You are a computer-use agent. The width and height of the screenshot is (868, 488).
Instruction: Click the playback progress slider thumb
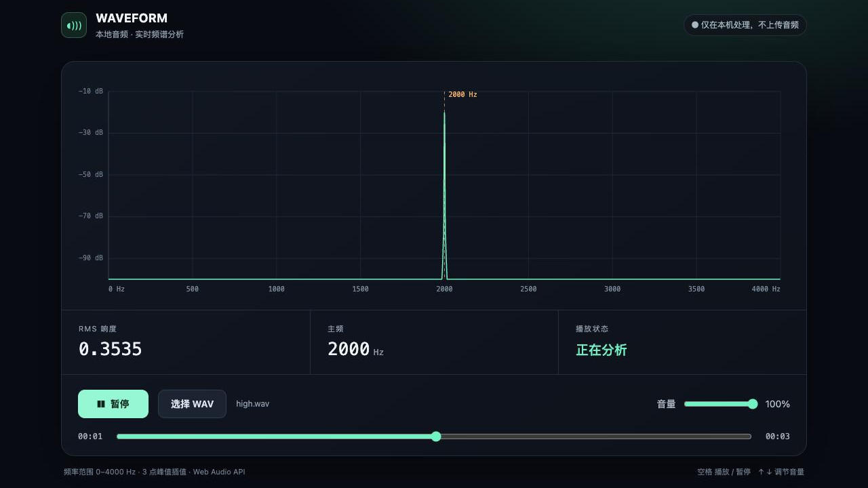436,436
